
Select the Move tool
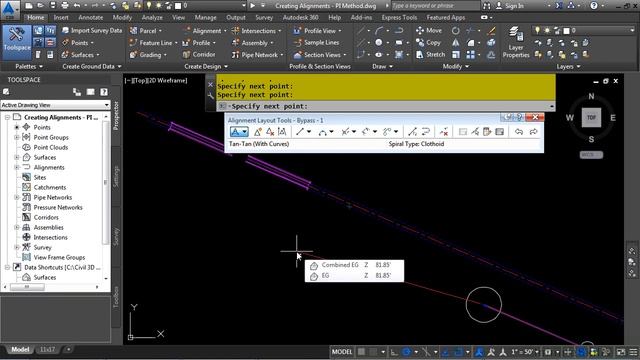[x=429, y=30]
